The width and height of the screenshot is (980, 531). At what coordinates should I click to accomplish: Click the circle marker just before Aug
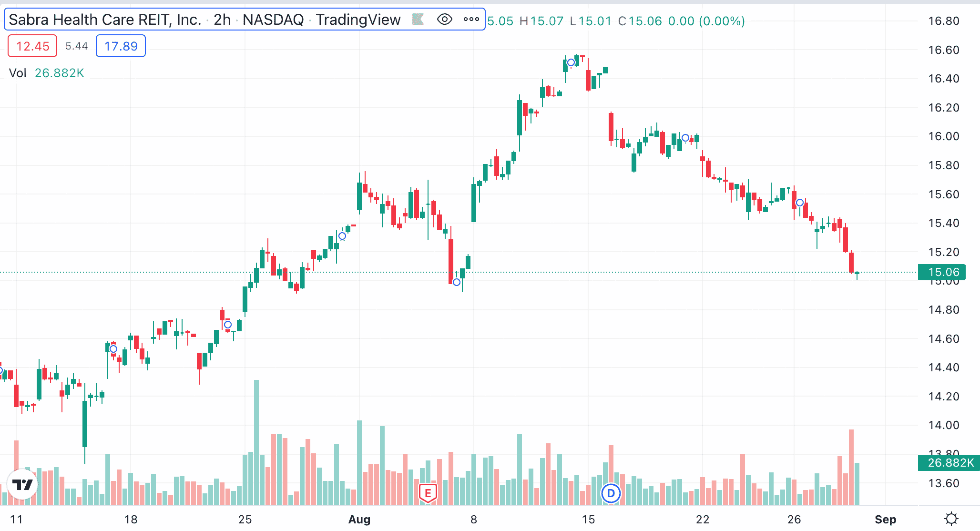(x=342, y=236)
